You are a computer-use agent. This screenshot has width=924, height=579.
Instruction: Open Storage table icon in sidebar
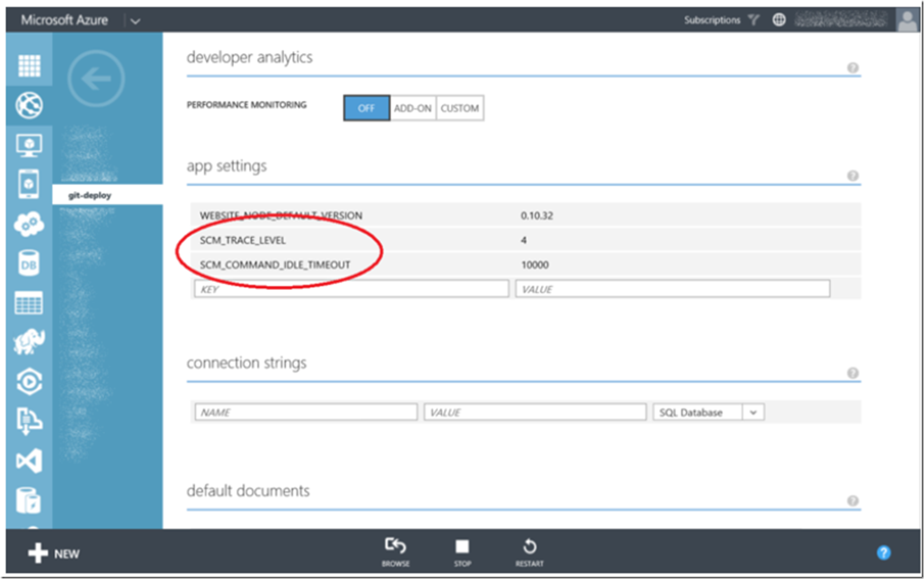29,303
